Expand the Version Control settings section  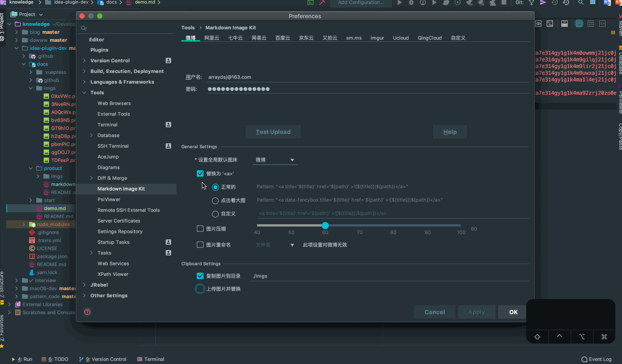tap(84, 61)
